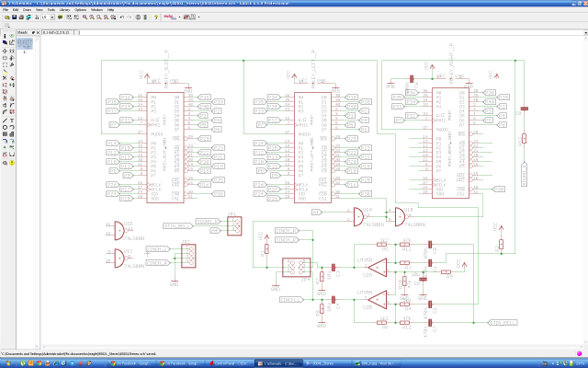The height and width of the screenshot is (368, 588).
Task: Undock the Sheets panel
Action: point(33,33)
